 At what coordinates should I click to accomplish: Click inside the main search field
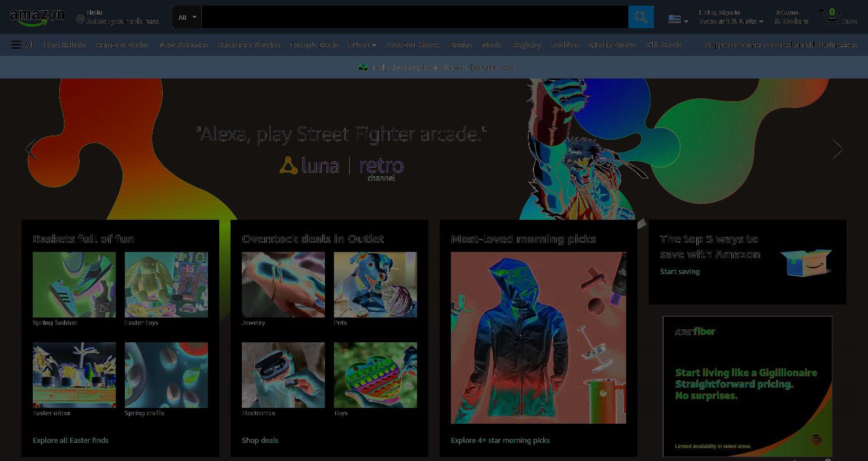(x=415, y=17)
